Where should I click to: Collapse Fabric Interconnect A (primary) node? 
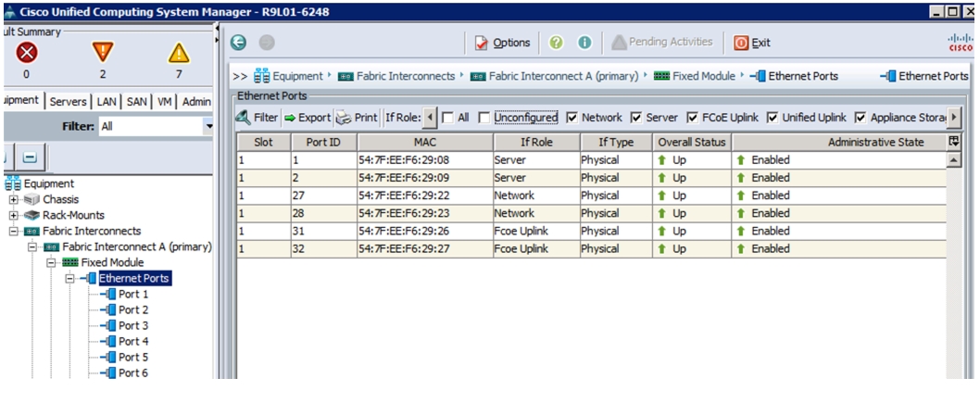pos(33,246)
